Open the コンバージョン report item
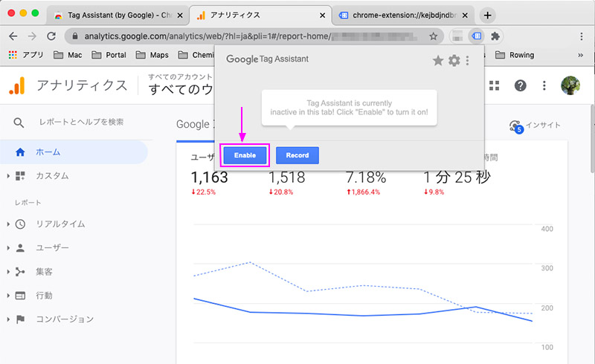Screen dimensions: 595x364 point(65,319)
